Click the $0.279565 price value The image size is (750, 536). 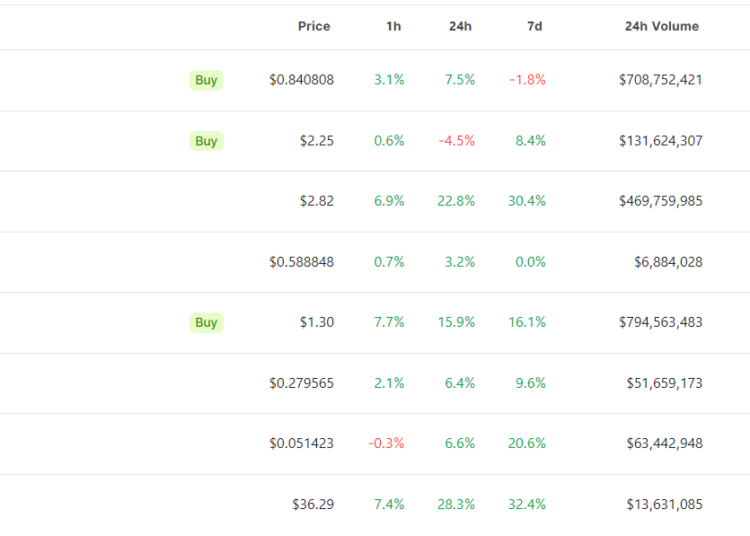(301, 383)
